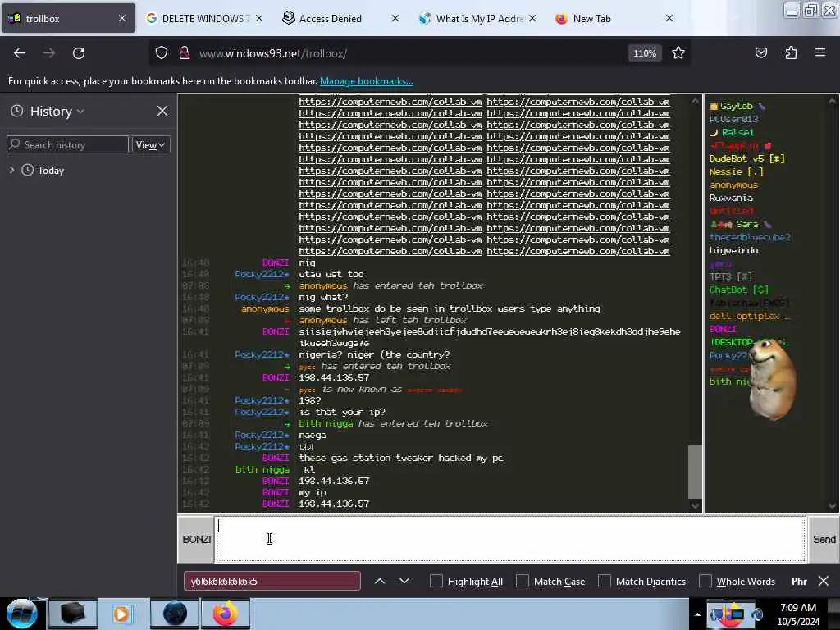Switch to the New Tab tab

pyautogui.click(x=615, y=18)
